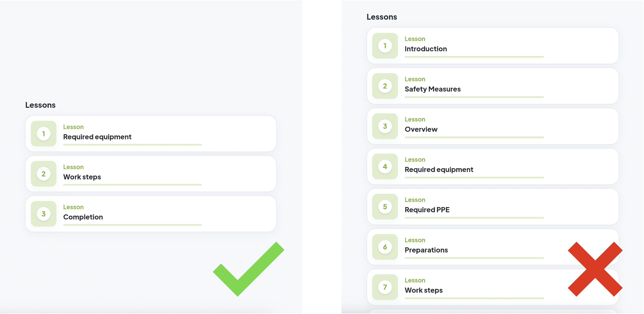Open Required equipment card, lesson 4
Screen dimensions: 644x314
click(x=493, y=166)
